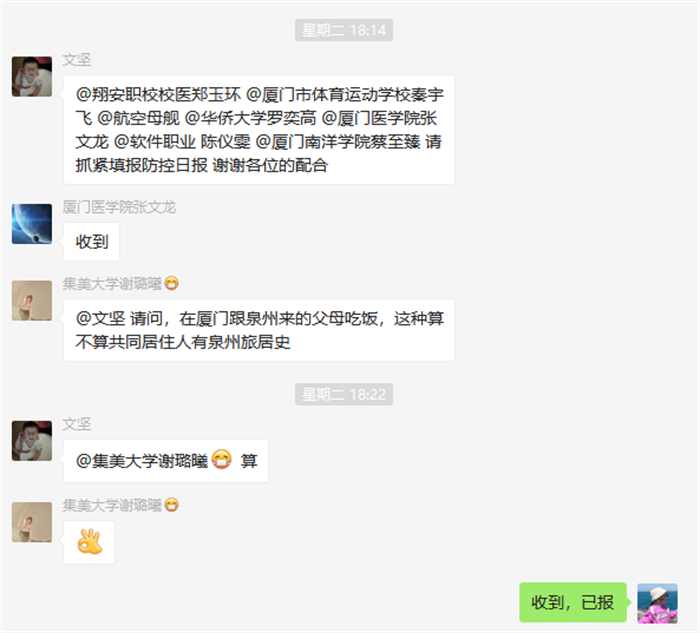Click the mask emoji in 文坚's reply bubble

pyautogui.click(x=221, y=460)
